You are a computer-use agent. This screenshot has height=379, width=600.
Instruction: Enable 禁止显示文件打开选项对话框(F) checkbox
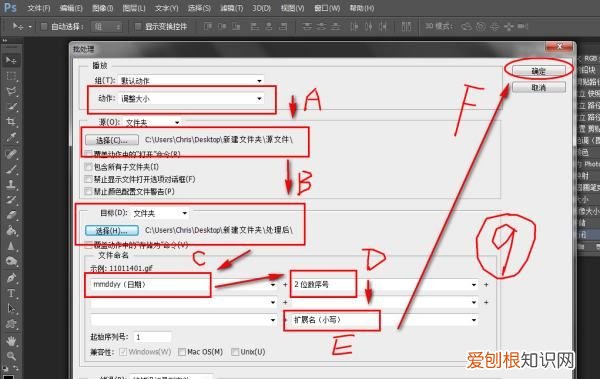click(x=88, y=179)
